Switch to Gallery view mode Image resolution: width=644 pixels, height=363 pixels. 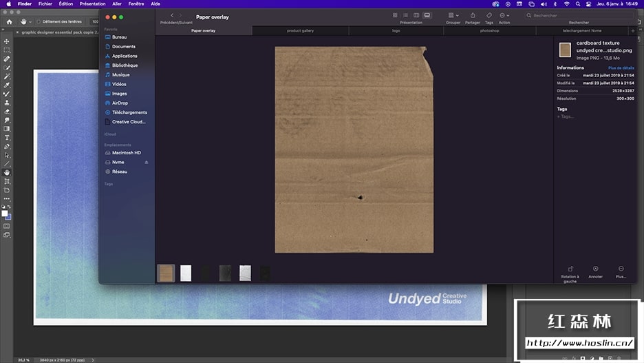click(427, 15)
